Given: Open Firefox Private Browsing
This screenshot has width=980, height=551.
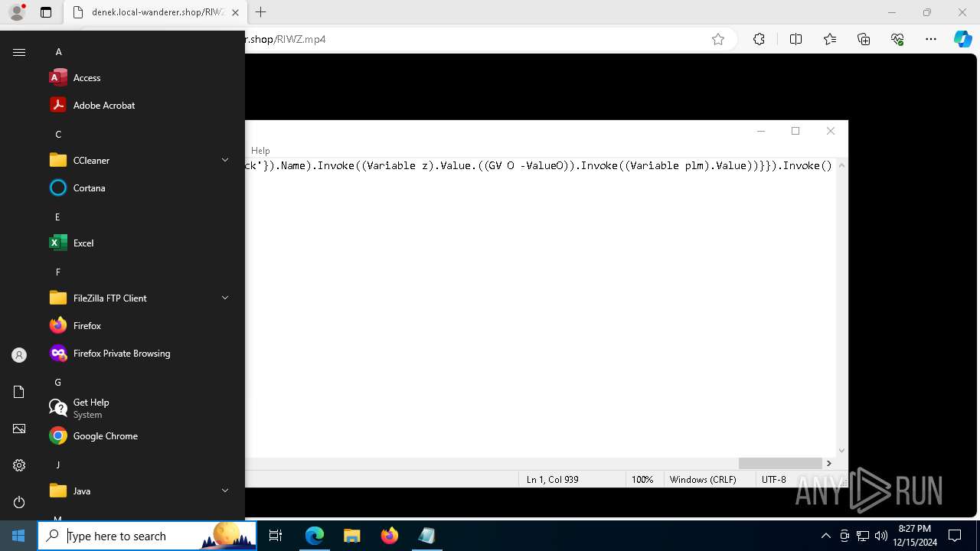Looking at the screenshot, I should coord(138,353).
